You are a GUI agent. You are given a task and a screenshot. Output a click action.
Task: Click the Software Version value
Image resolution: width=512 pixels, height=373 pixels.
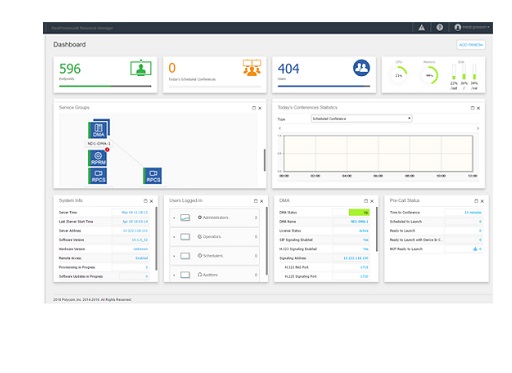coord(140,240)
